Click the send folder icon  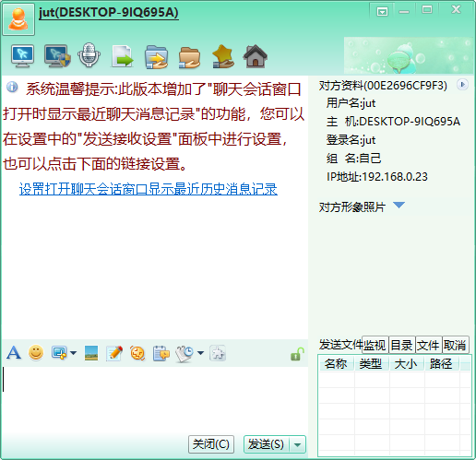pos(156,57)
